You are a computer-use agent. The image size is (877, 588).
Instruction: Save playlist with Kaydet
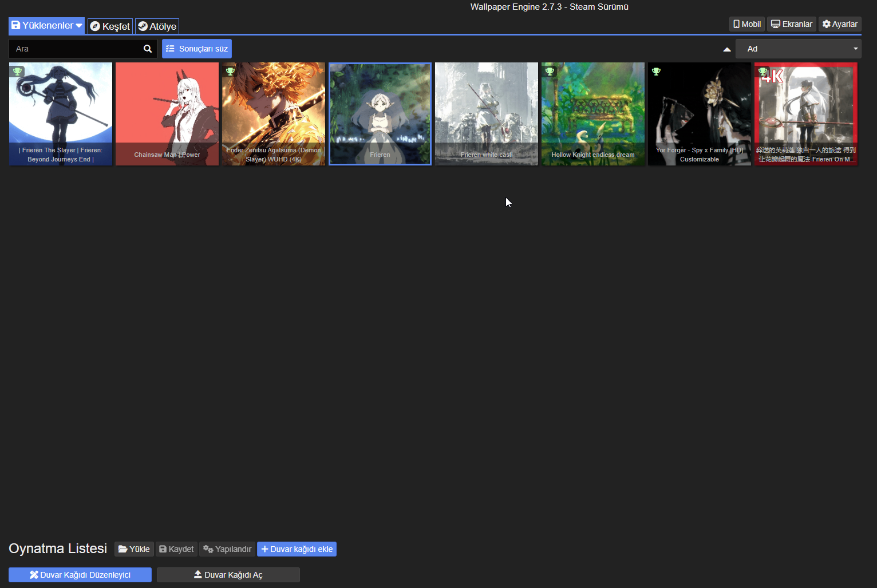pyautogui.click(x=176, y=549)
